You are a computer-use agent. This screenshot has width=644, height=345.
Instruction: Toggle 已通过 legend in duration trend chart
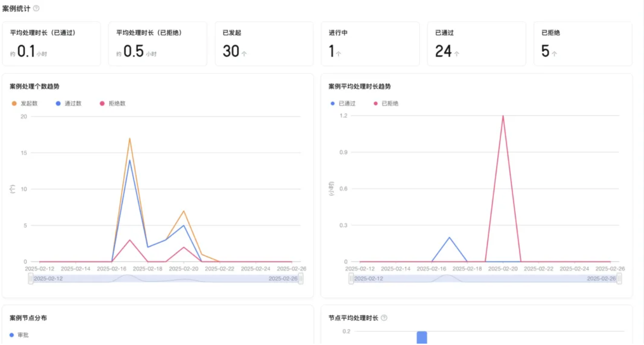(x=343, y=103)
